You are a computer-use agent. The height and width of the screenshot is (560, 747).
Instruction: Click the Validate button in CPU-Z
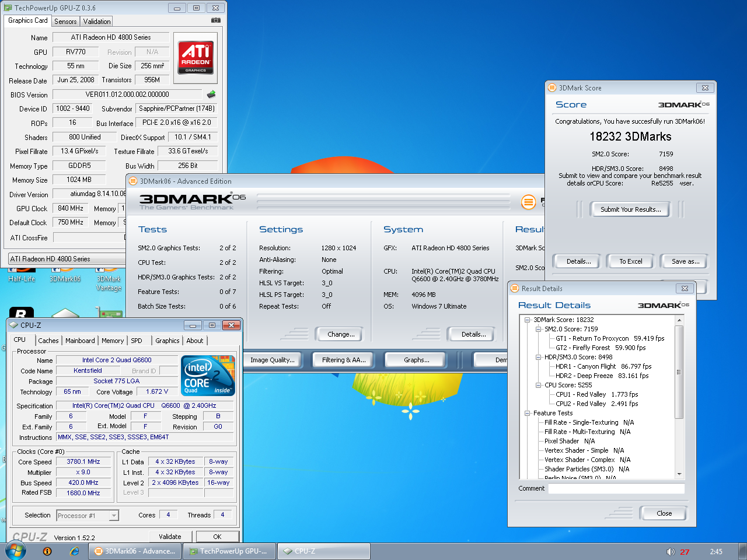(x=170, y=537)
